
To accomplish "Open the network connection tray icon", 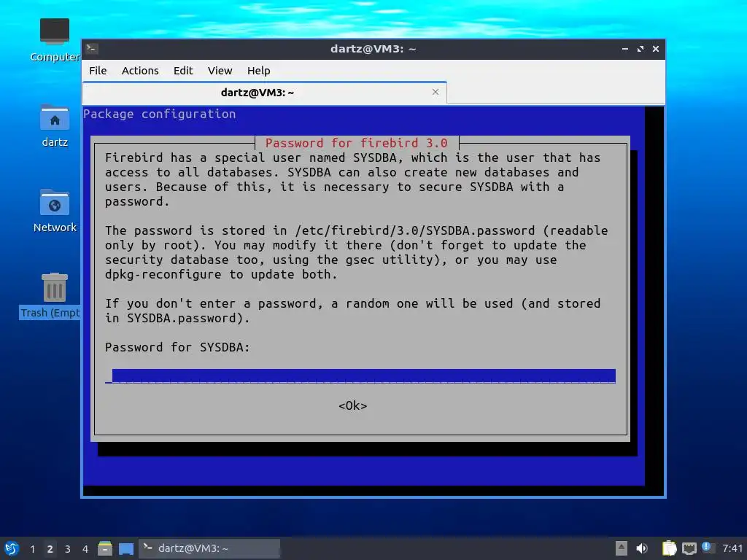I will 689,548.
